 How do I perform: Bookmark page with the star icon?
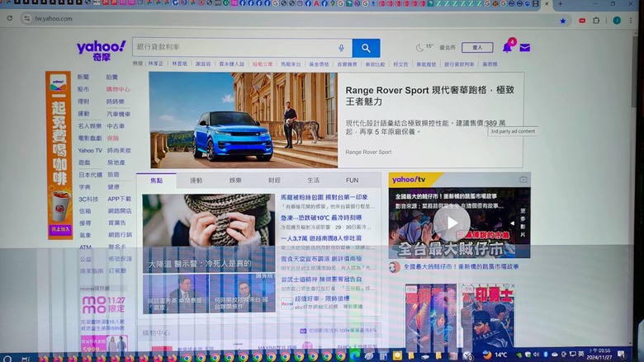click(563, 21)
